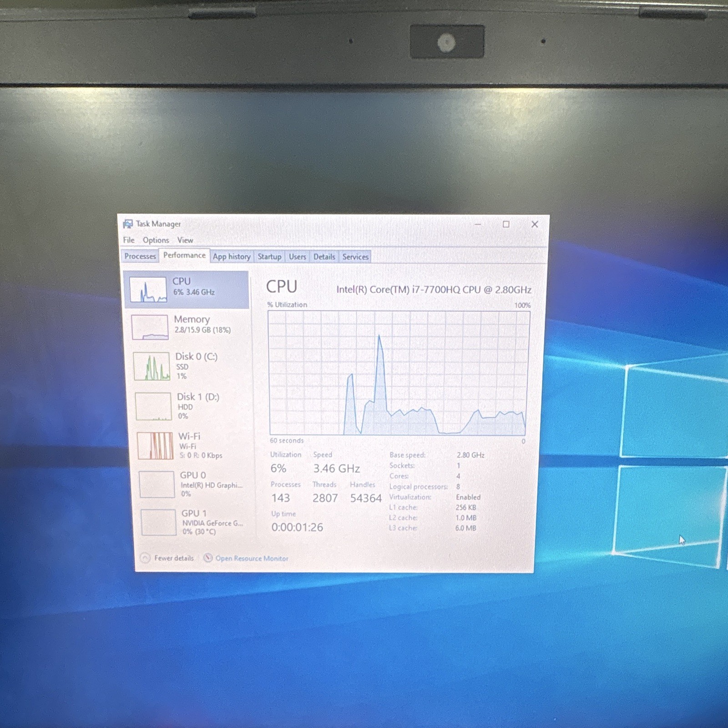This screenshot has width=728, height=728.
Task: Select the GPU 1 graph thumbnail
Action: pos(158,522)
